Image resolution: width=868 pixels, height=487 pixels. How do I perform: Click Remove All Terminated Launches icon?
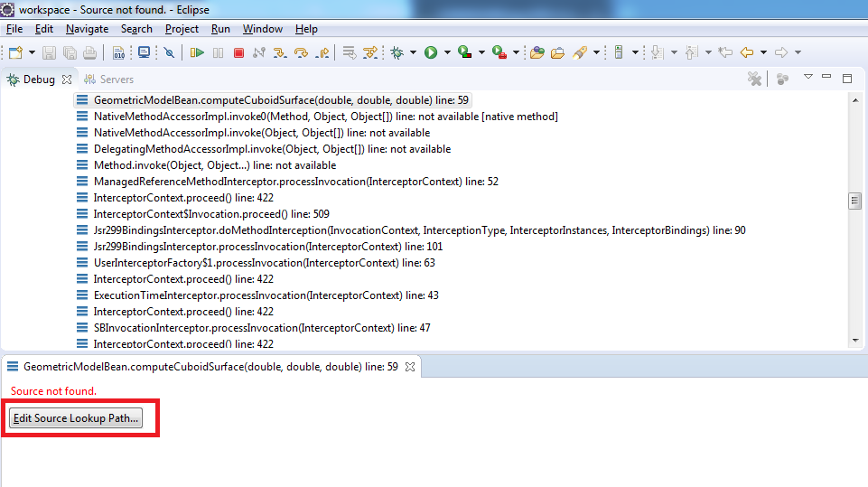coord(754,80)
